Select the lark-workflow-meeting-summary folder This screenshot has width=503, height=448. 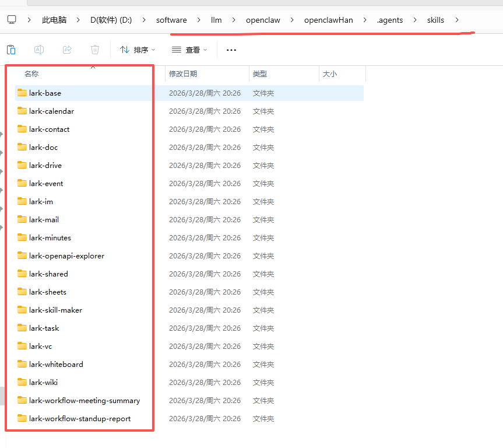[84, 401]
